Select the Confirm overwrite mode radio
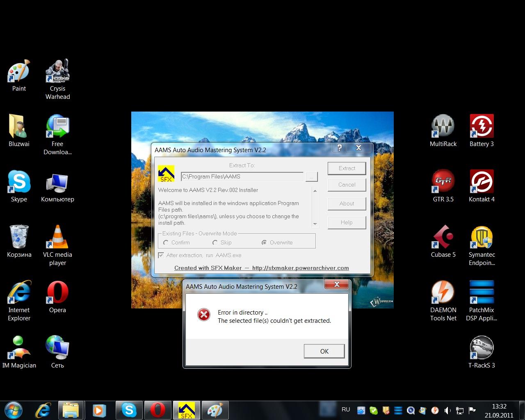 166,242
